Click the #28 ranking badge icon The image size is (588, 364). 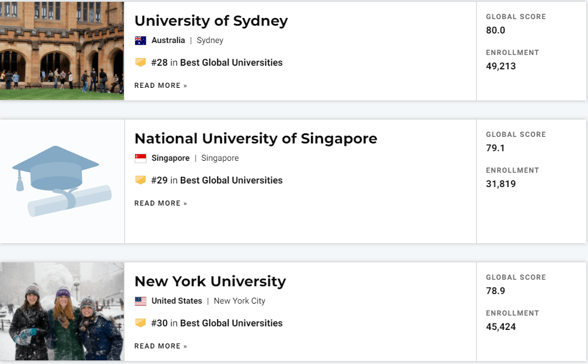[140, 62]
